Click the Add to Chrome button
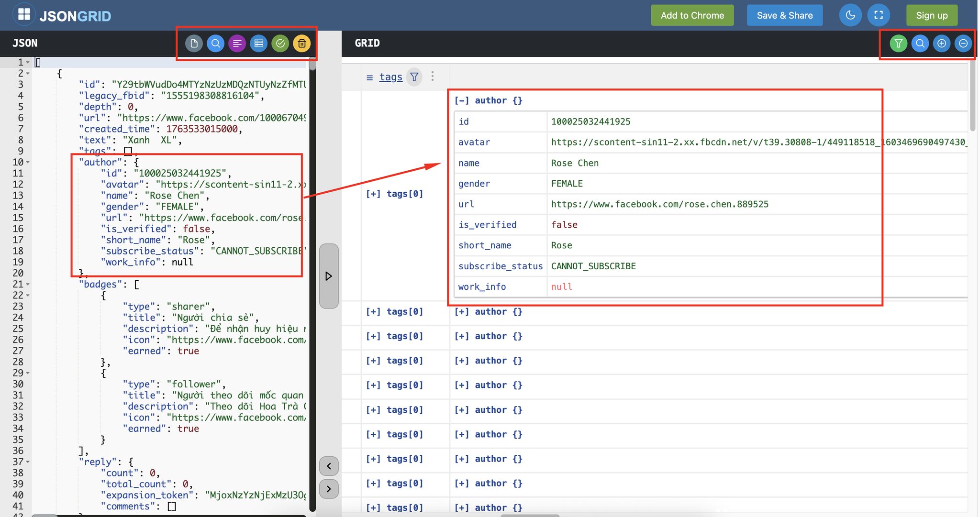 692,15
